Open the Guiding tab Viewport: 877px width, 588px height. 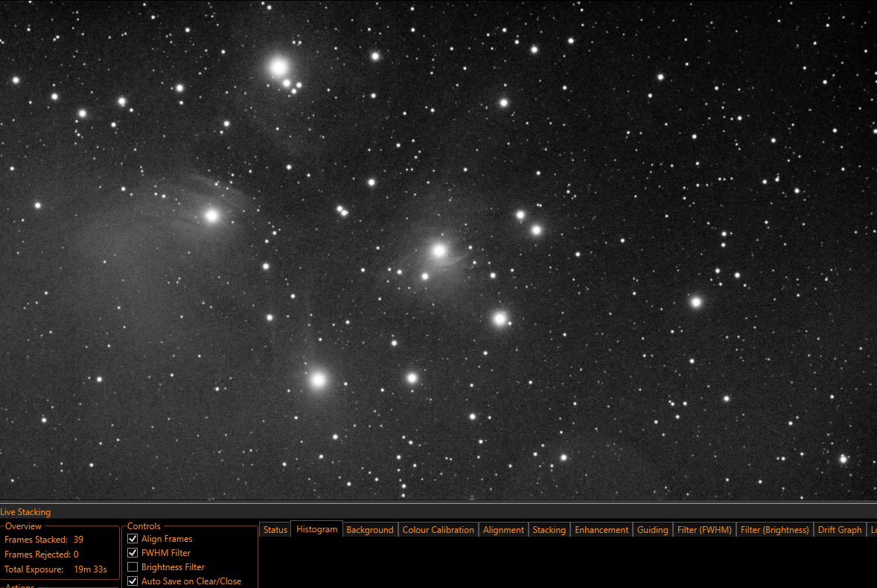tap(653, 530)
